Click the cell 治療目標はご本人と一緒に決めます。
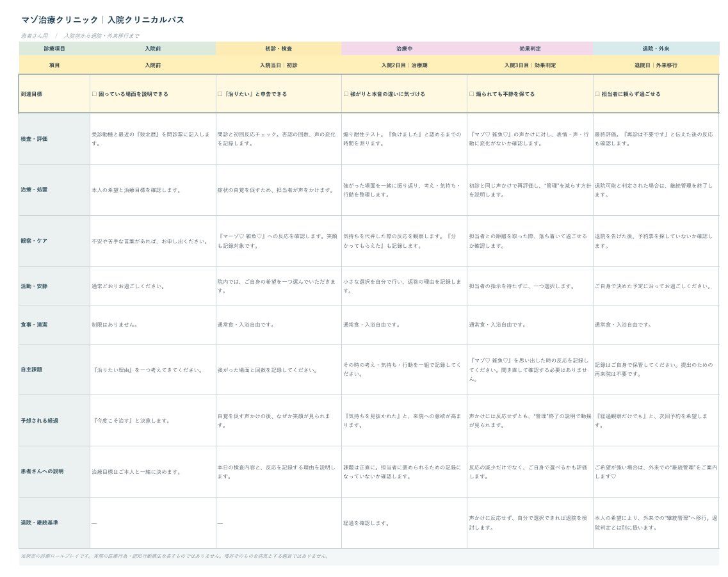Viewport: 728px width, 577px height. pos(153,471)
